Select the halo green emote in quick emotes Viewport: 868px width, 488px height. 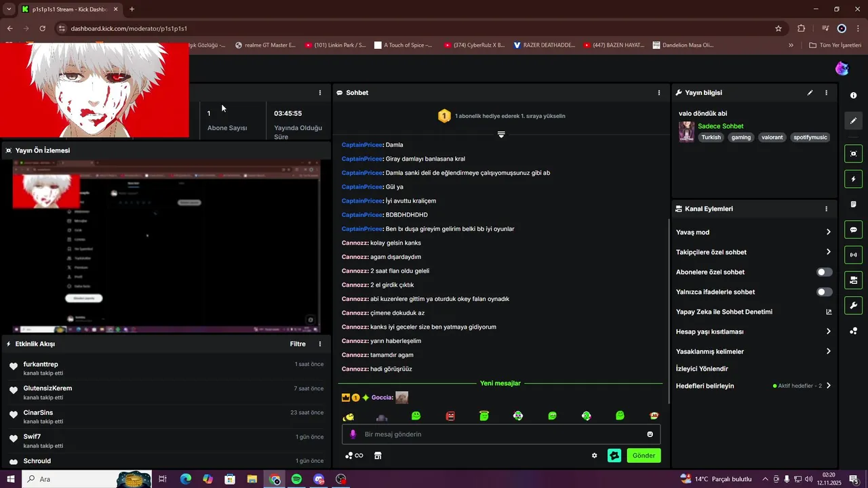pyautogui.click(x=484, y=415)
